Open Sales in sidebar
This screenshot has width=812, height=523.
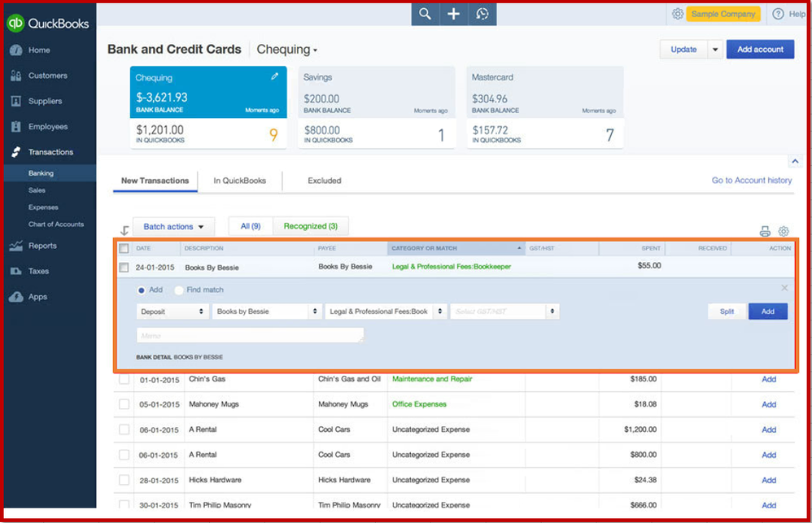[37, 190]
